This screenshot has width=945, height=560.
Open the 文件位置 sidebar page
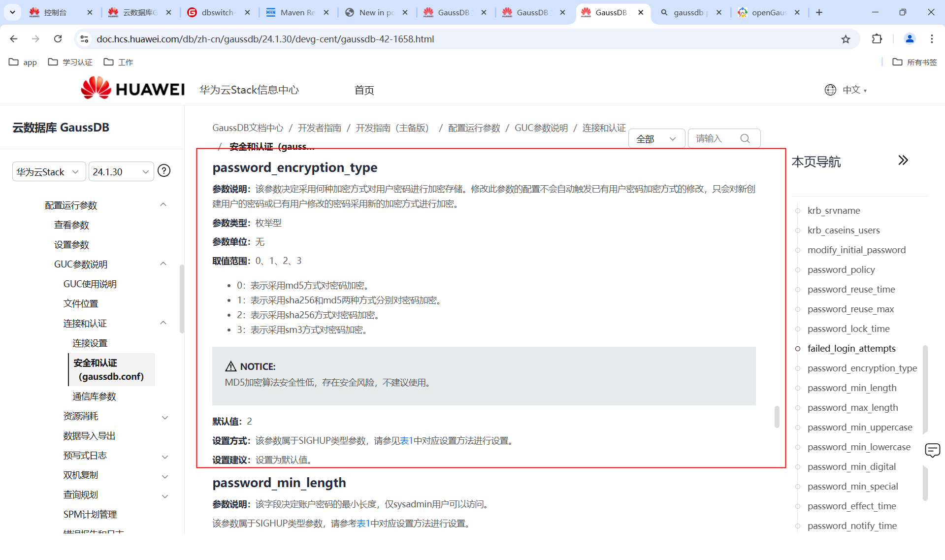pyautogui.click(x=81, y=304)
